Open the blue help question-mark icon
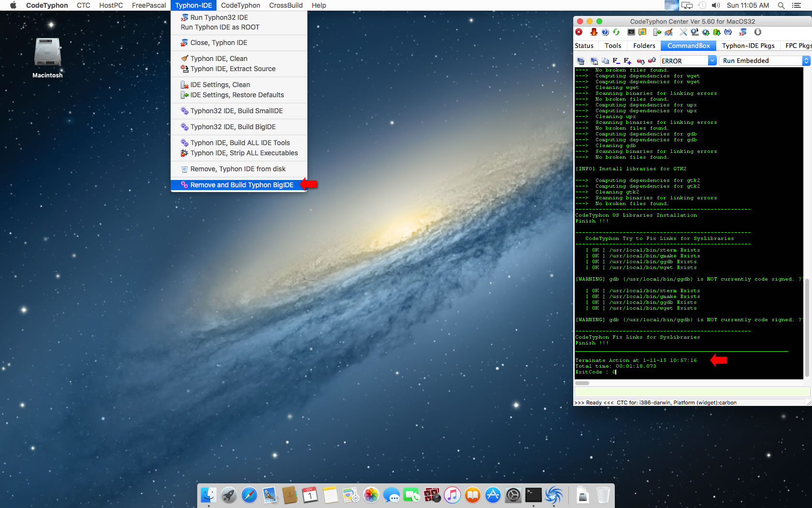812x508 pixels. point(605,32)
